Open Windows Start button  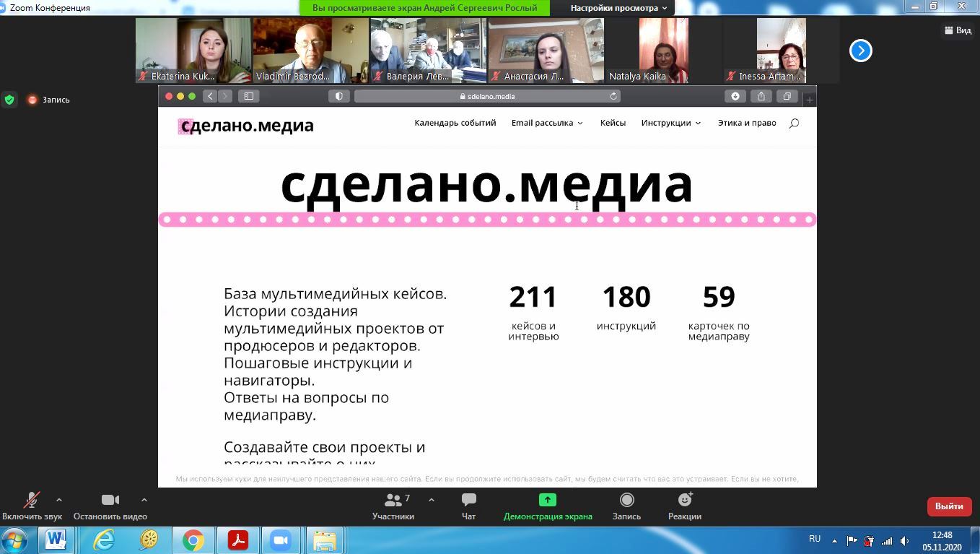14,540
